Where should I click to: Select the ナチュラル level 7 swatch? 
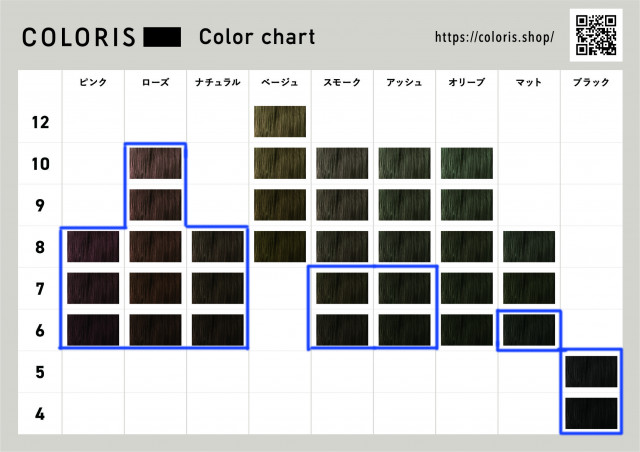click(x=217, y=288)
